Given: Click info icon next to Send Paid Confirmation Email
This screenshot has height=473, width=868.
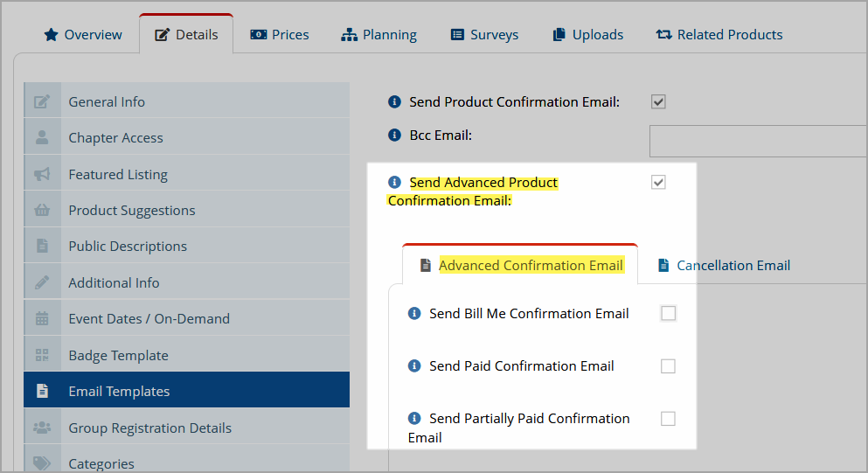Looking at the screenshot, I should (x=414, y=366).
